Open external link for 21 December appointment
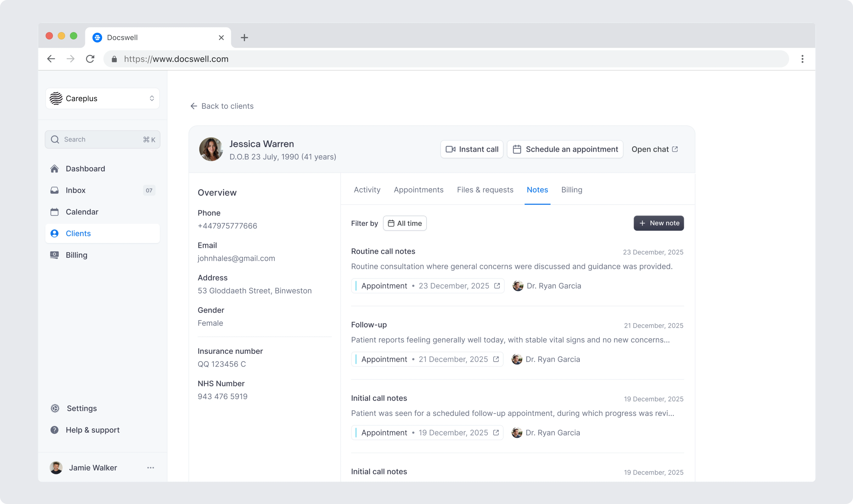 coord(496,359)
